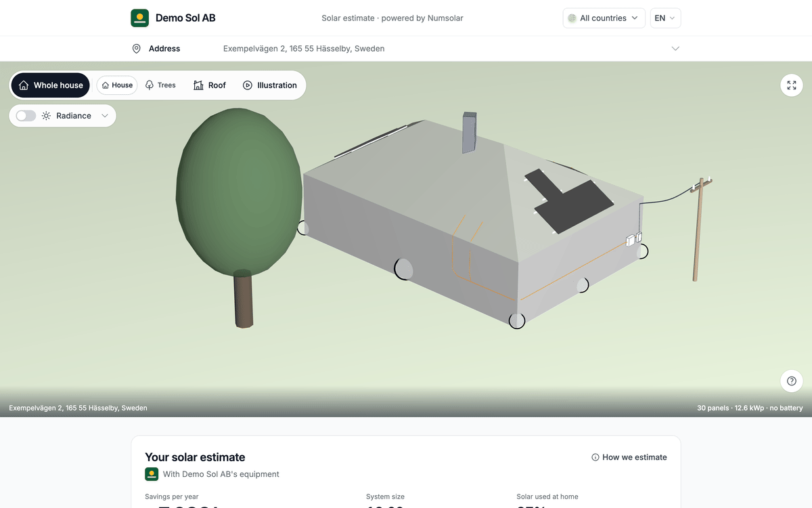Click the 'System size' label

pos(385,496)
